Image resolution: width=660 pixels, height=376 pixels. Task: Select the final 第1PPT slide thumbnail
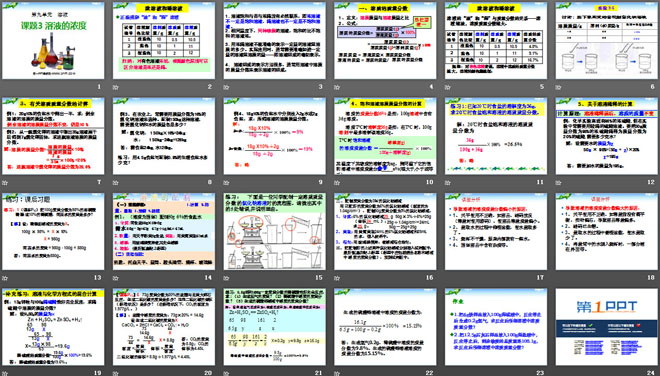click(607, 327)
